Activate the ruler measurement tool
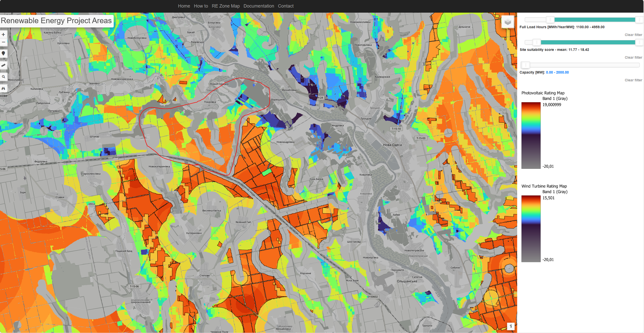 (3, 65)
